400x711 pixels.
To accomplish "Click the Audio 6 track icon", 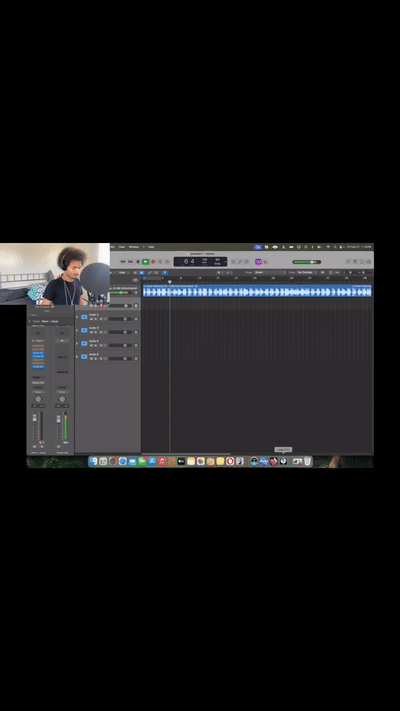I will (84, 356).
